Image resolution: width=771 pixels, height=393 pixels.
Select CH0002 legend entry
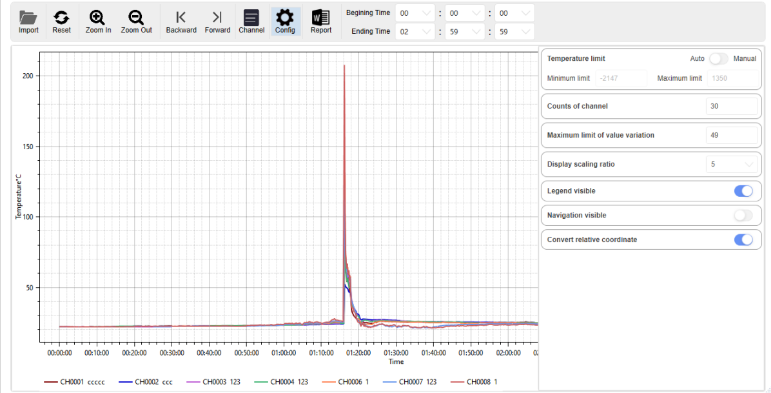[x=146, y=382]
